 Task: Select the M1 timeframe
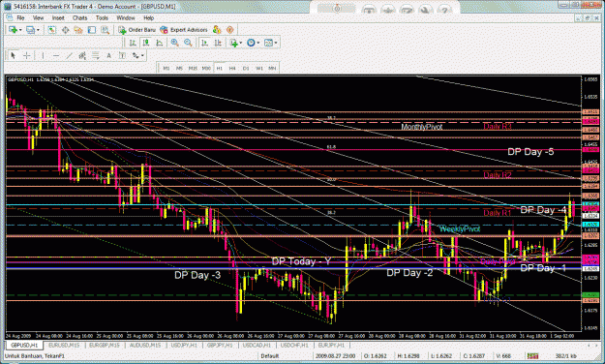[166, 69]
